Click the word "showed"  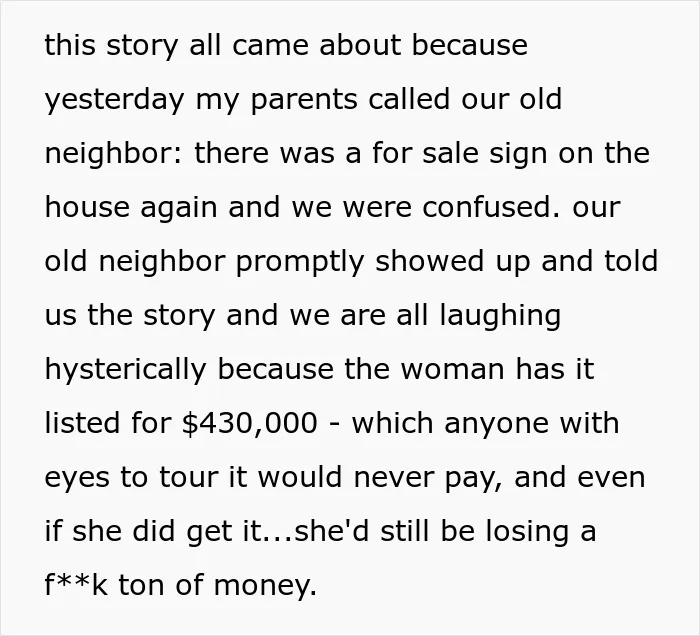pyautogui.click(x=429, y=261)
